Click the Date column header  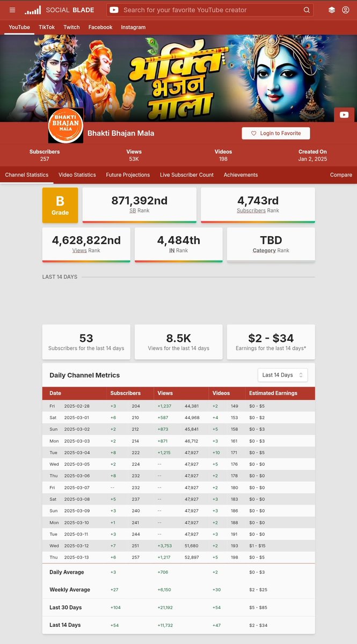point(55,393)
